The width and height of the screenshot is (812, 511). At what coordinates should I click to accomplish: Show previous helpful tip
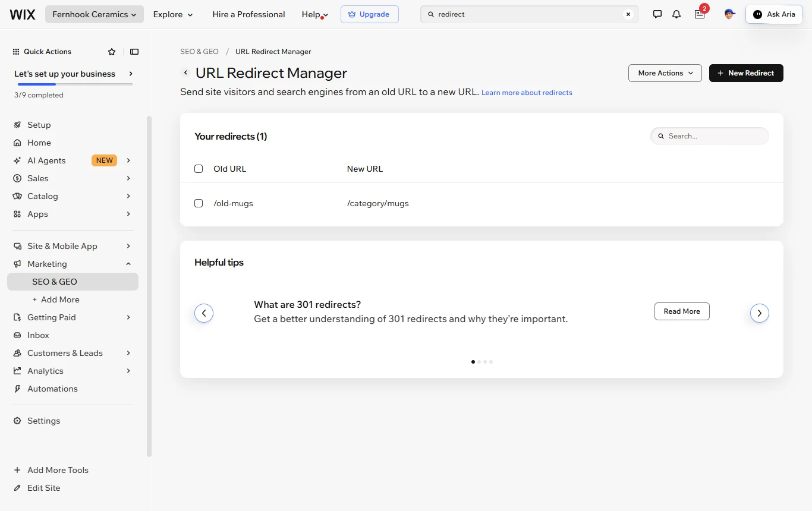pyautogui.click(x=204, y=313)
